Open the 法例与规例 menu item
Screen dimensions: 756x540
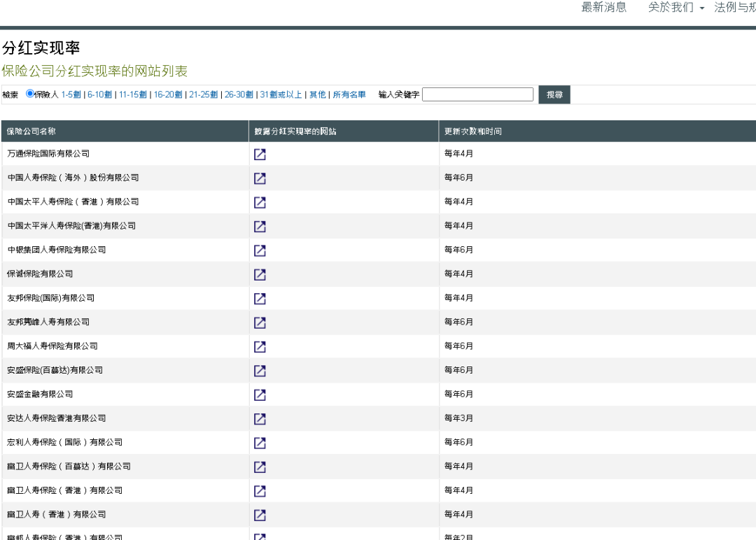click(734, 8)
